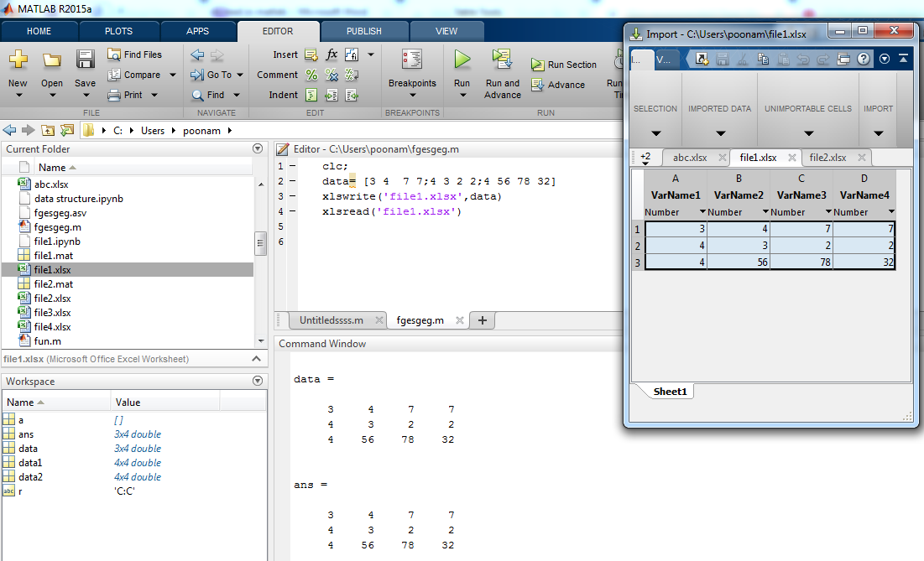Click the Run button in the Editor ribbon
The width and height of the screenshot is (924, 561).
(462, 60)
